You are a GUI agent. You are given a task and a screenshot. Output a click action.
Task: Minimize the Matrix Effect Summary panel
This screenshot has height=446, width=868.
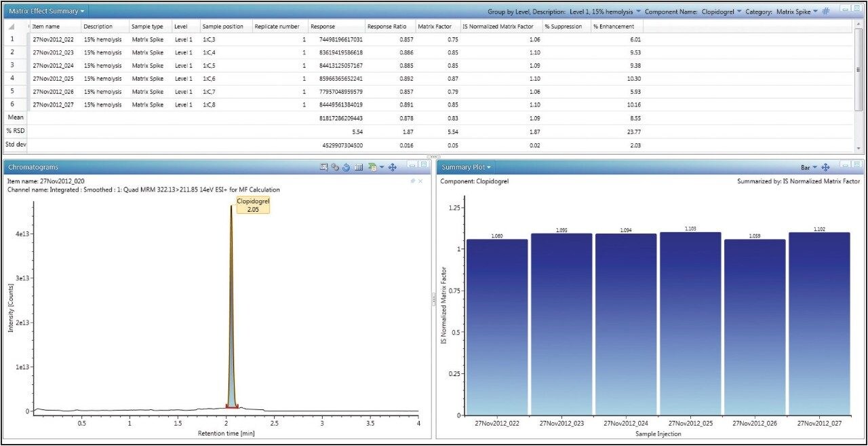tap(846, 10)
